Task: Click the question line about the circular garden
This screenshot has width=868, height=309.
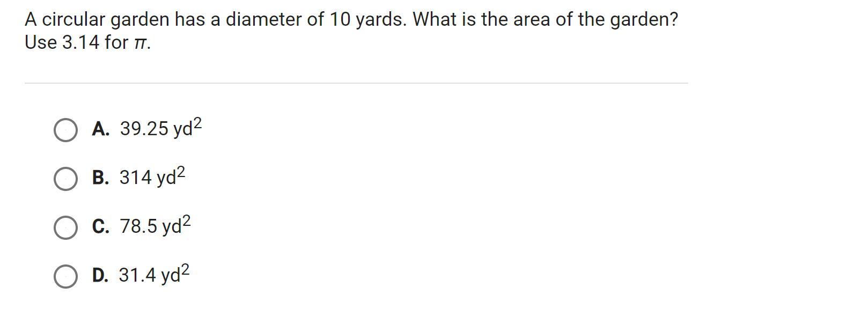Action: [351, 20]
